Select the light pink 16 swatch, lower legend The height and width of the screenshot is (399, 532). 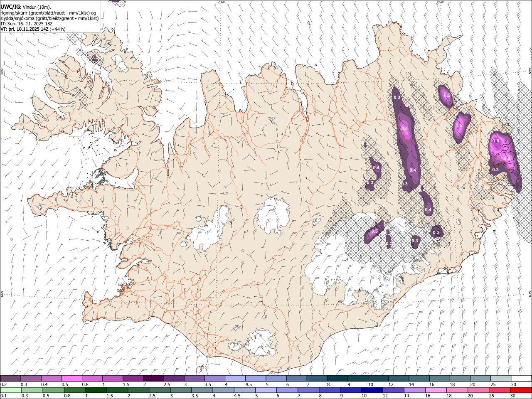(x=435, y=390)
